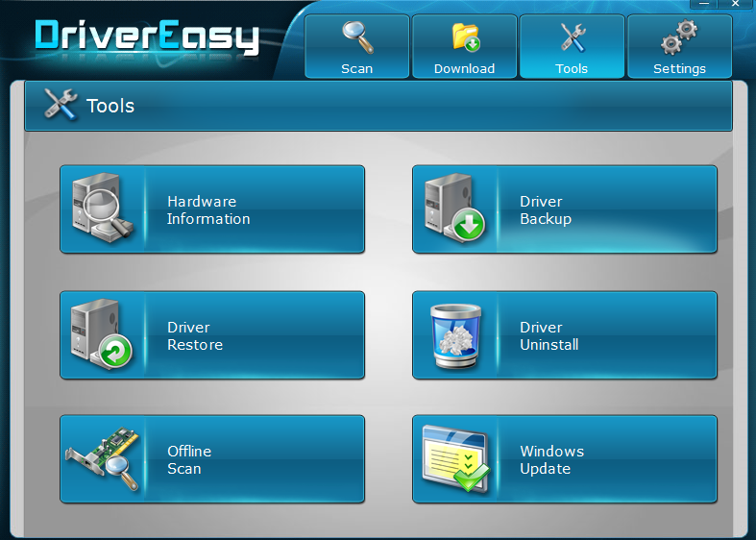Launch Driver Backup via its text label
This screenshot has height=540, width=756.
546,210
